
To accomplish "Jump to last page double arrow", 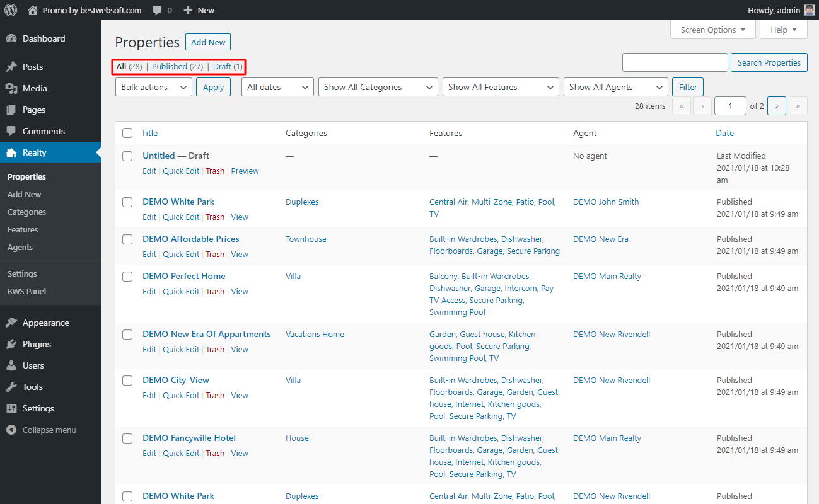I will pyautogui.click(x=798, y=106).
